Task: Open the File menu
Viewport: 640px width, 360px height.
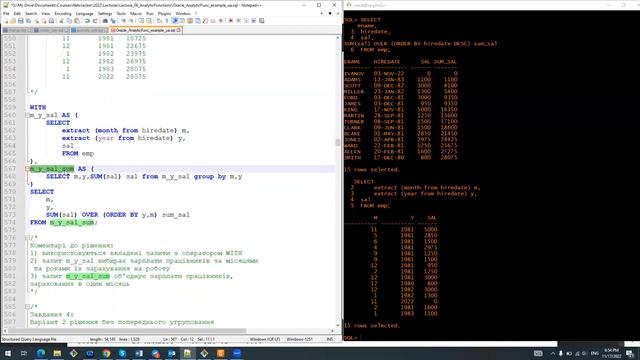Action: (x=6, y=13)
